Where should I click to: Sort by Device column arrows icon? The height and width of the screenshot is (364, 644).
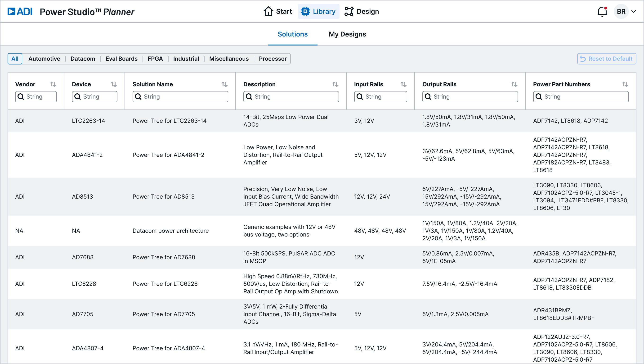[x=113, y=84]
